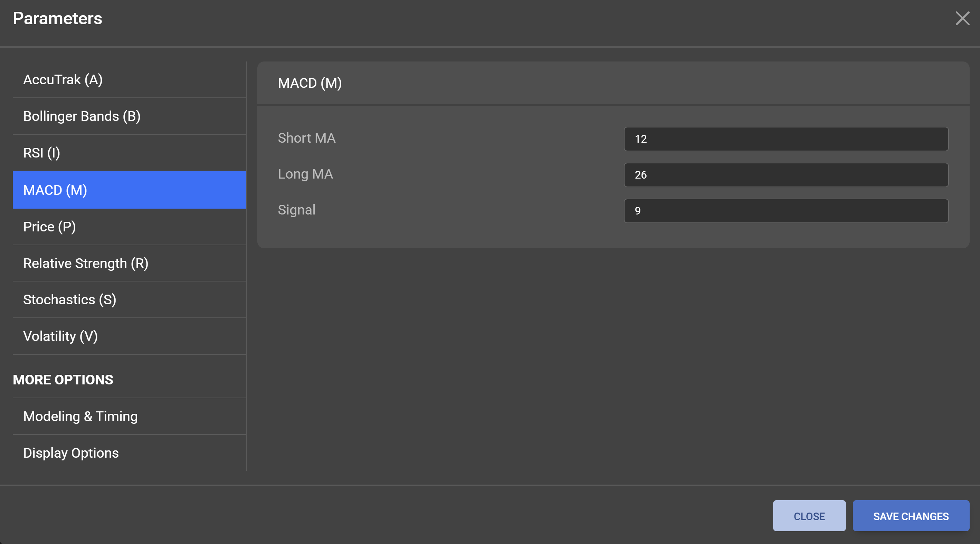
Task: Open Volatility (V) parameters
Action: point(129,336)
